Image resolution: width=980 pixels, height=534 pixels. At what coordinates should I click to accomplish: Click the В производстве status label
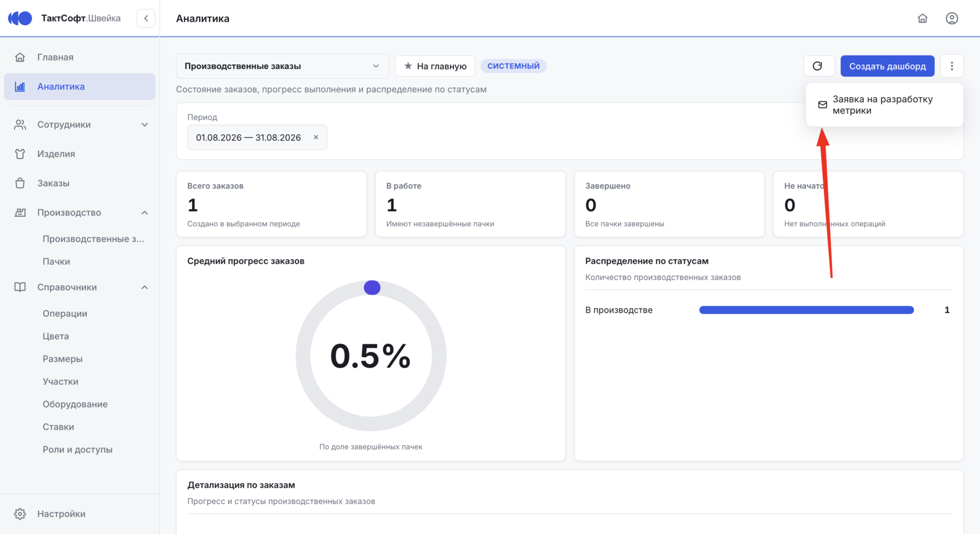coord(619,310)
